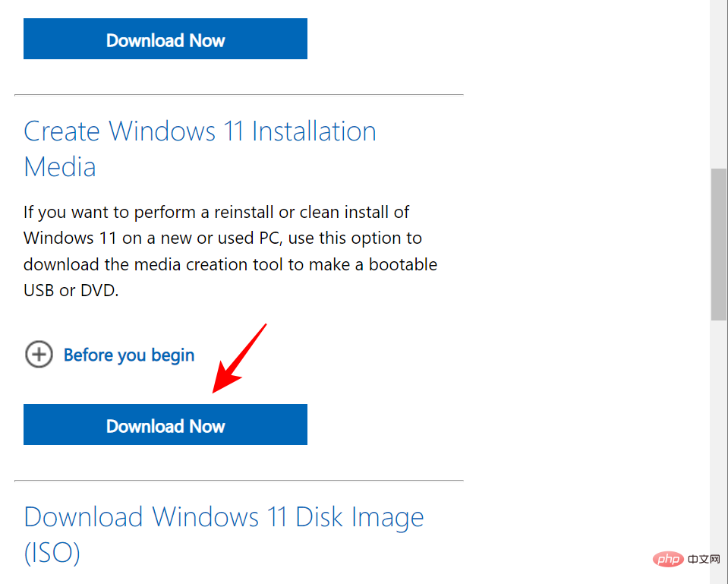Click the red php logo watermark
Screen dimensions: 728x584
pyautogui.click(x=668, y=559)
